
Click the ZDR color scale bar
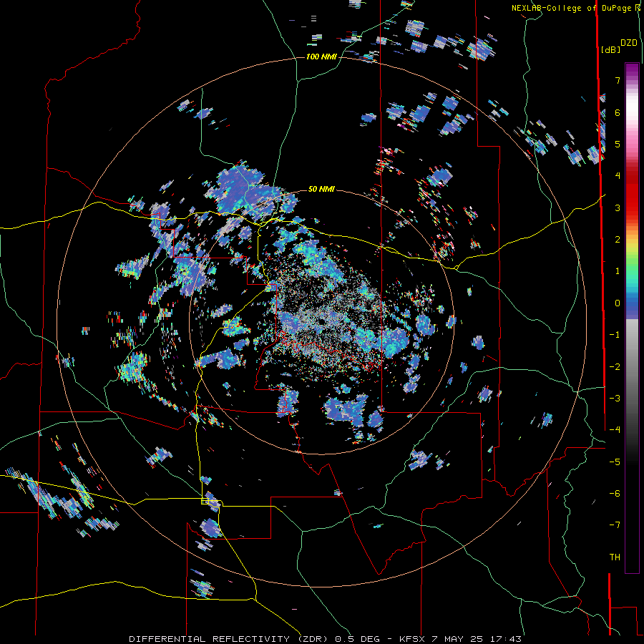pos(632,318)
